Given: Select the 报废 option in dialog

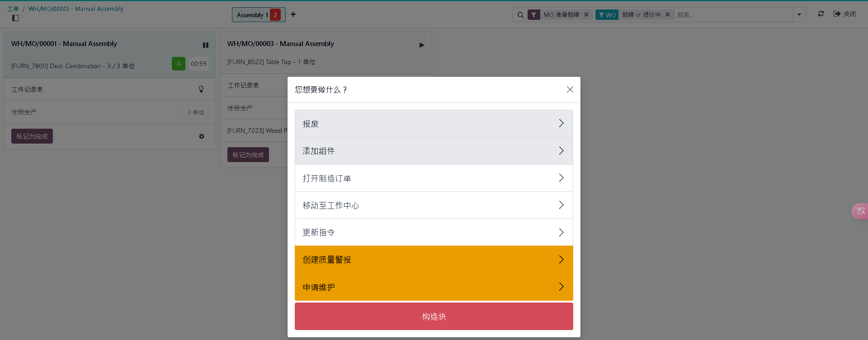Looking at the screenshot, I should point(434,124).
